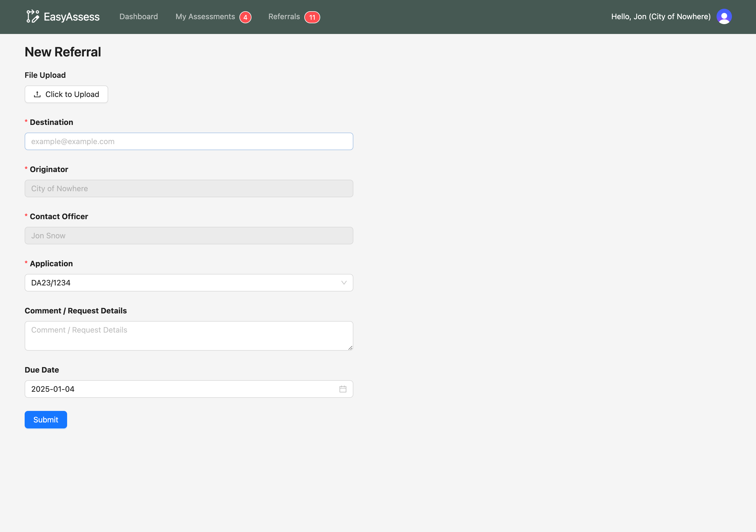Click the Click to Upload button
The image size is (756, 532).
pos(66,95)
